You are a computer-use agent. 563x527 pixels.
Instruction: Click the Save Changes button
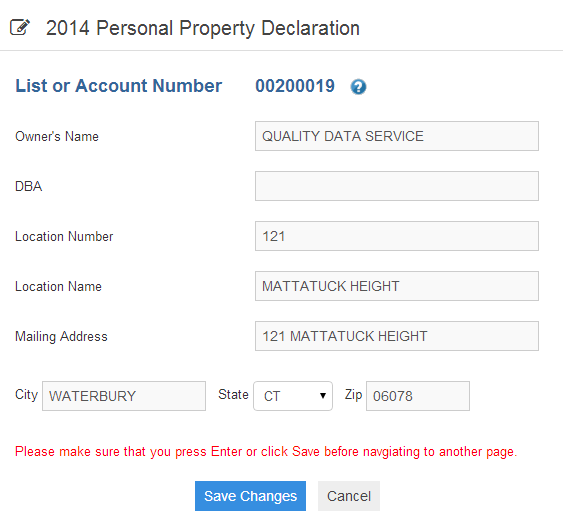pyautogui.click(x=250, y=496)
